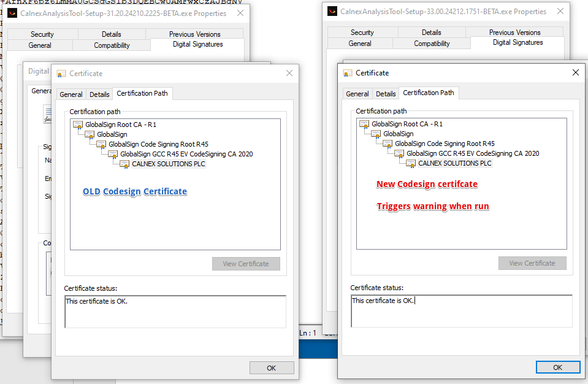Screen dimensions: 588x384
Task: Close the 33.00 setup Properties window
Action: pos(560,11)
